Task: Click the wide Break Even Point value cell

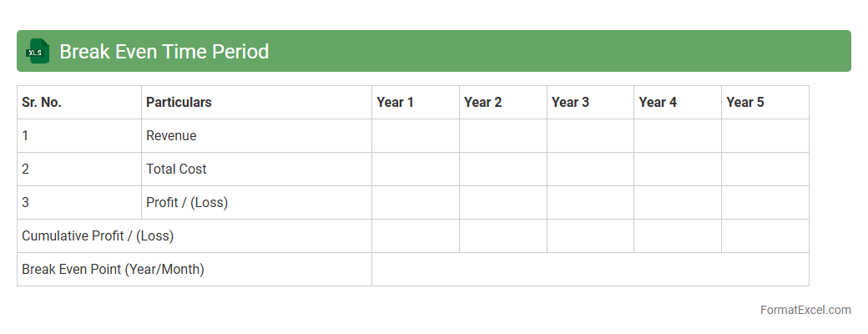Action: pyautogui.click(x=590, y=270)
